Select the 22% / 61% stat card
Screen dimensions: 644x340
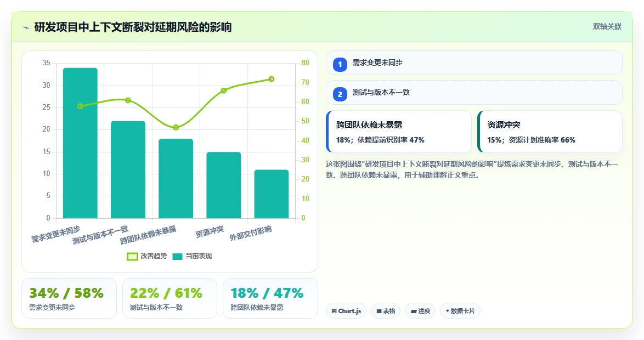point(170,298)
